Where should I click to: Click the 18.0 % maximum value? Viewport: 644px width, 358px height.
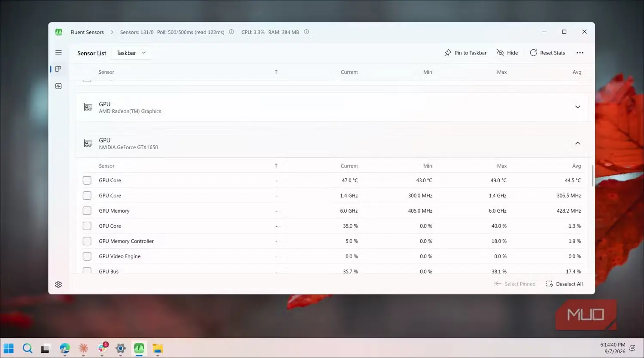point(499,241)
